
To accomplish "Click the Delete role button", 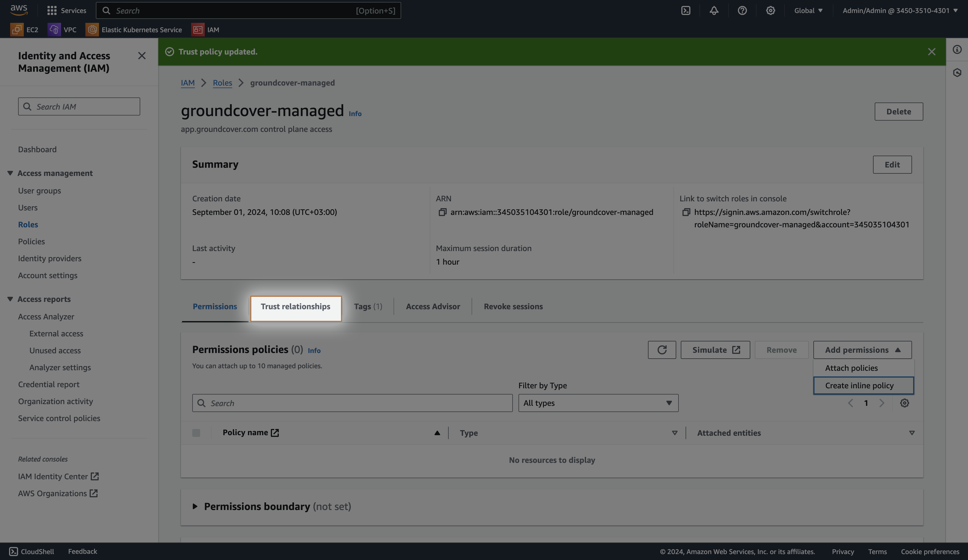I will [x=898, y=111].
